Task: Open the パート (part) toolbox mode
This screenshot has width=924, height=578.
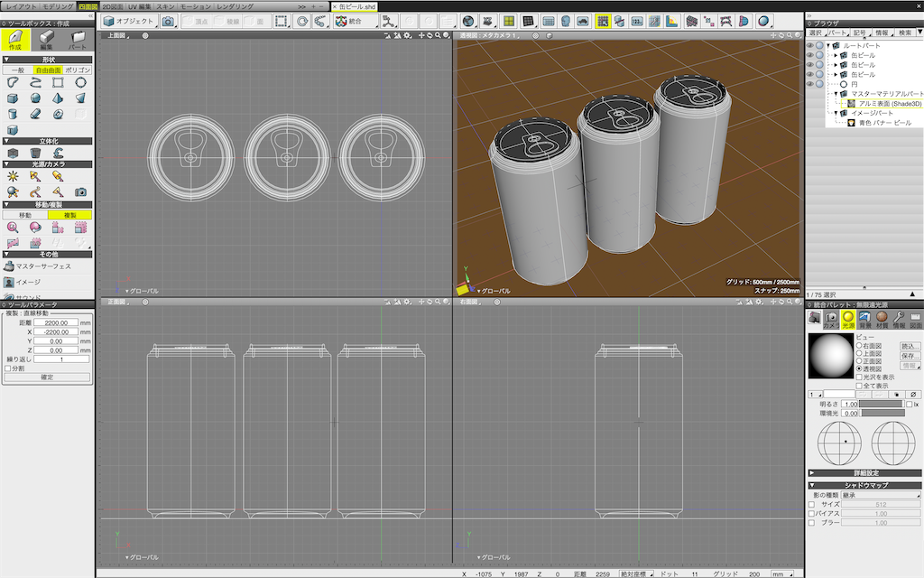Action: click(x=78, y=40)
